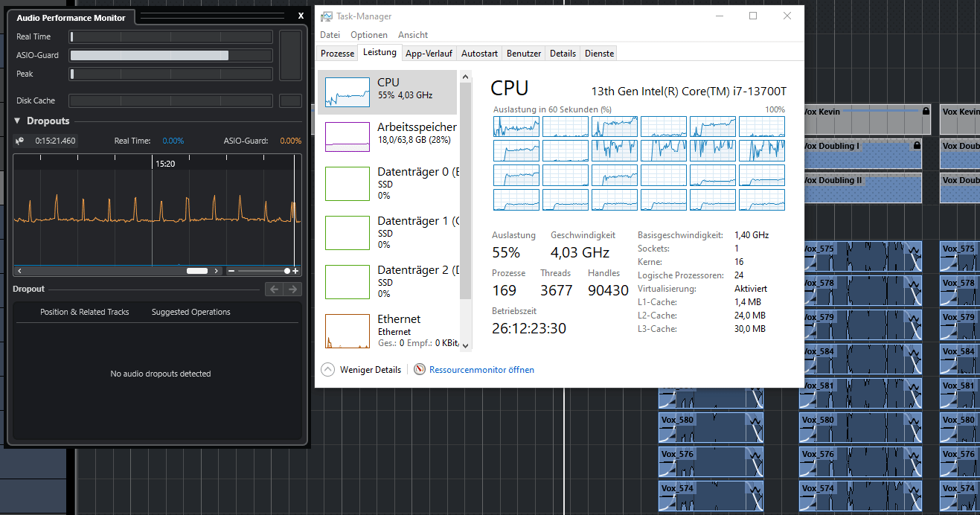The height and width of the screenshot is (515, 980).
Task: Click the zoom in plus icon
Action: (x=295, y=272)
